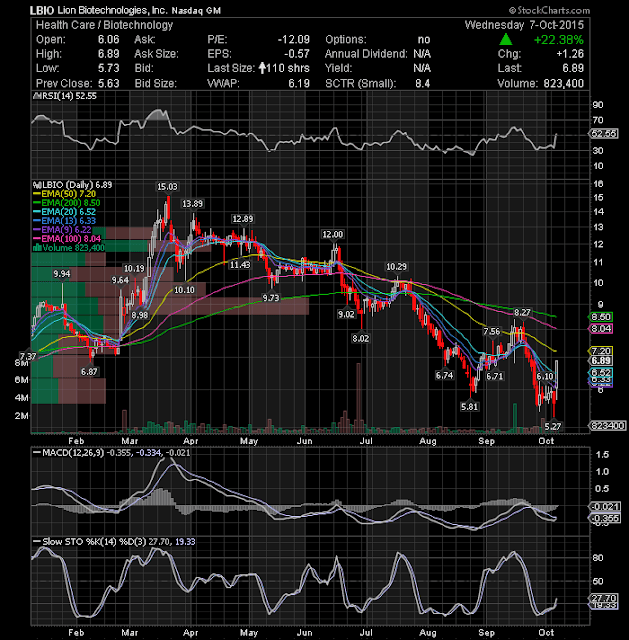Image resolution: width=629 pixels, height=640 pixels.
Task: Click the 'Nasdaq GM' exchange label
Action: pos(196,11)
